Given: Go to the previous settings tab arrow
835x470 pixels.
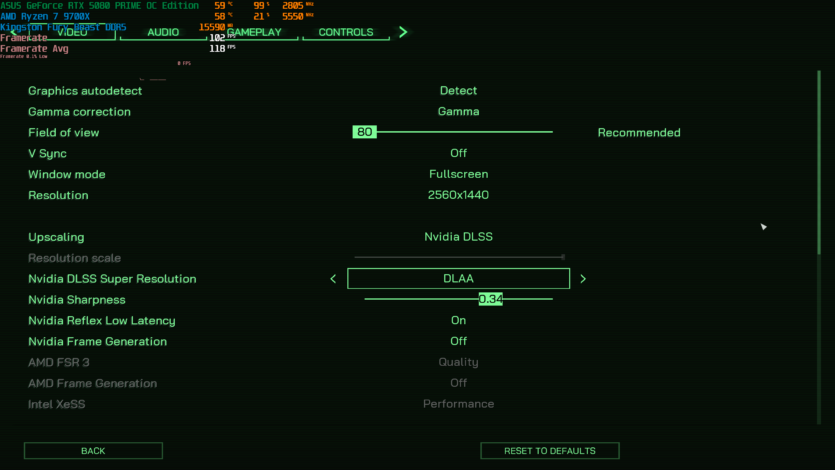Looking at the screenshot, I should 14,32.
